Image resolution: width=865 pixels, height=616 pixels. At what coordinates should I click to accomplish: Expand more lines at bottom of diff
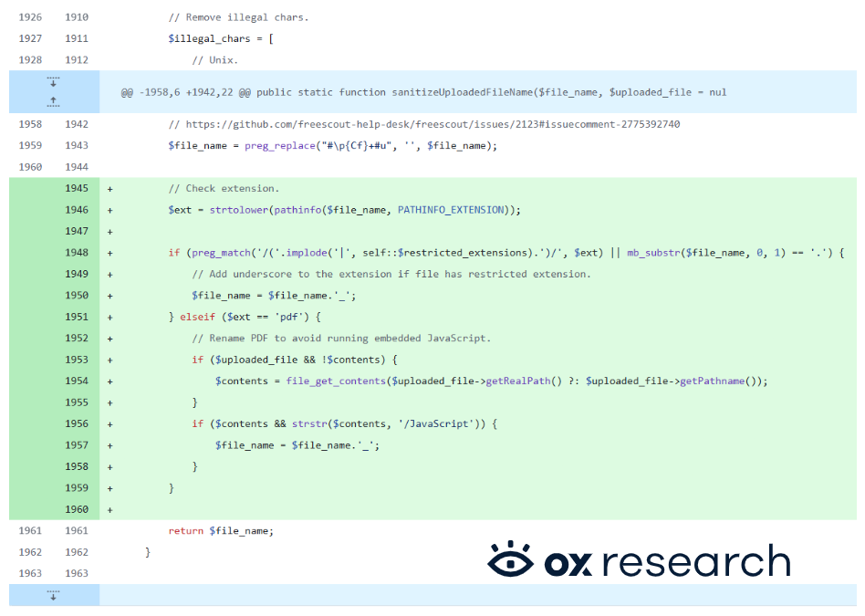pyautogui.click(x=54, y=595)
